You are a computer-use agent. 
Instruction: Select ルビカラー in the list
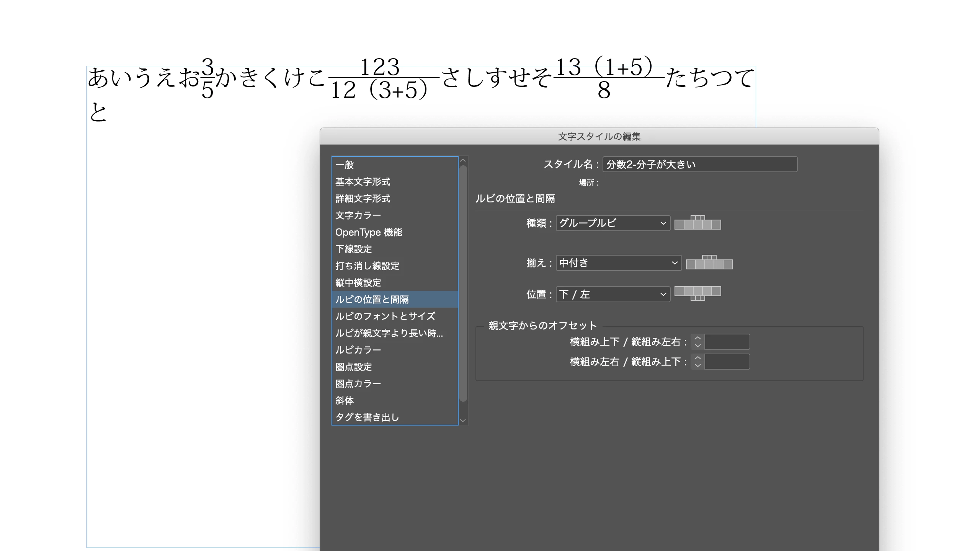(358, 350)
